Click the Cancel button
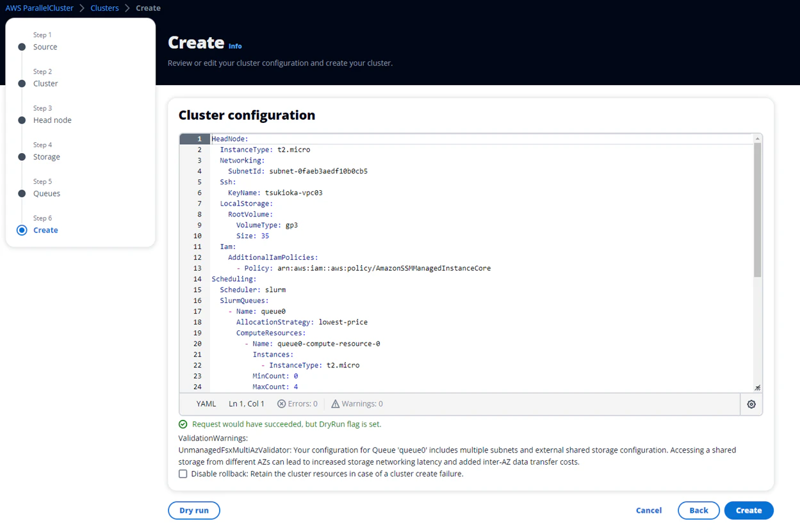Image resolution: width=800 pixels, height=532 pixels. coord(649,510)
